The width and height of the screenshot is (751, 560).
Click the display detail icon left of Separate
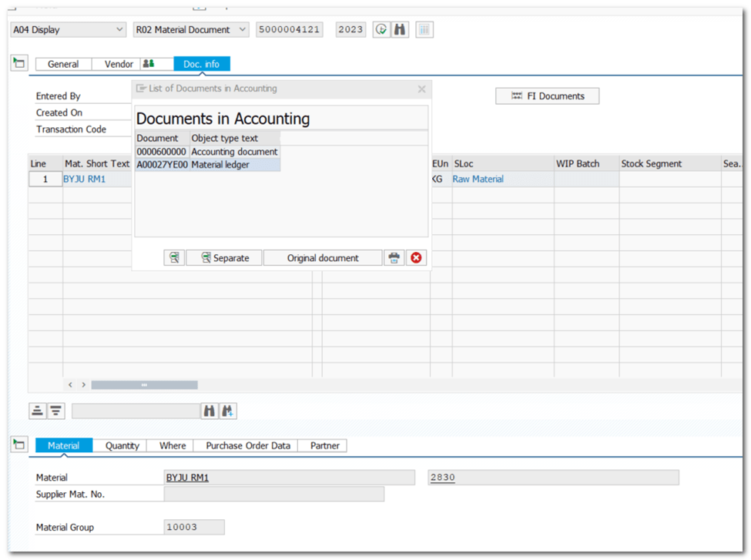(x=175, y=258)
